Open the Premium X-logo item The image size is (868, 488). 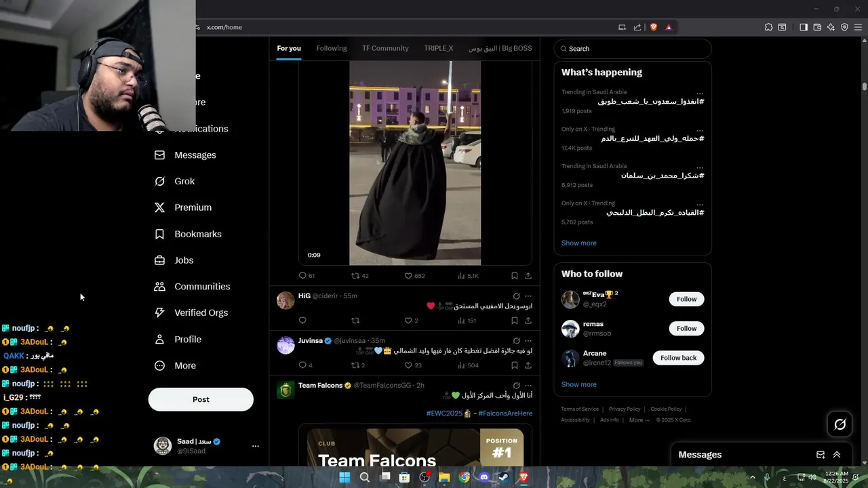[x=183, y=207]
